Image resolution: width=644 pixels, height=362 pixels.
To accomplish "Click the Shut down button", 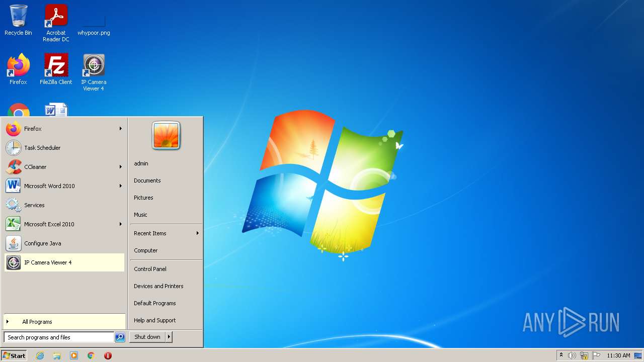I will (147, 337).
